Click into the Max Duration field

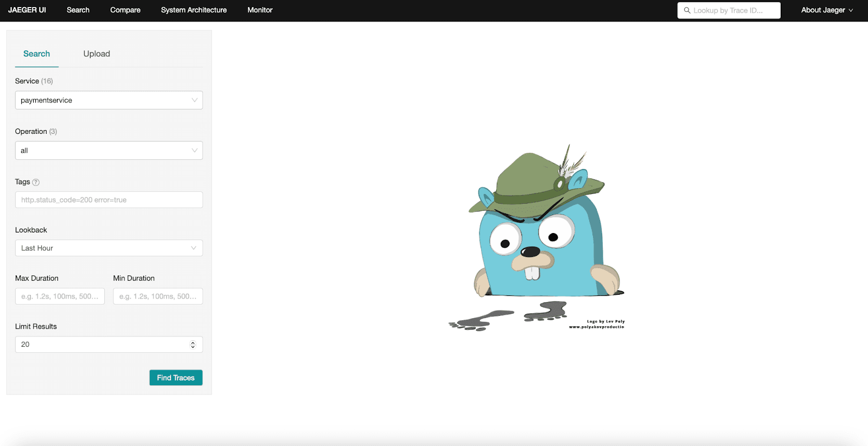60,296
